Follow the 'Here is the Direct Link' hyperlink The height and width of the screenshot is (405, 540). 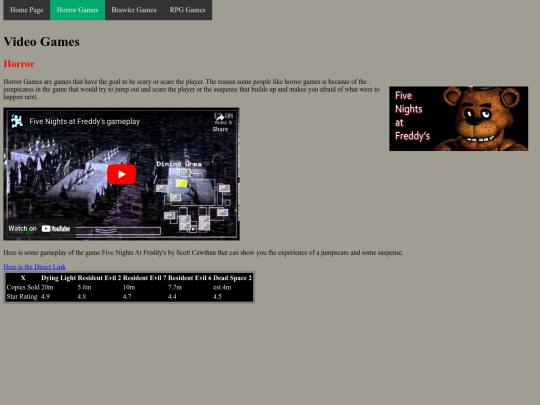click(34, 267)
